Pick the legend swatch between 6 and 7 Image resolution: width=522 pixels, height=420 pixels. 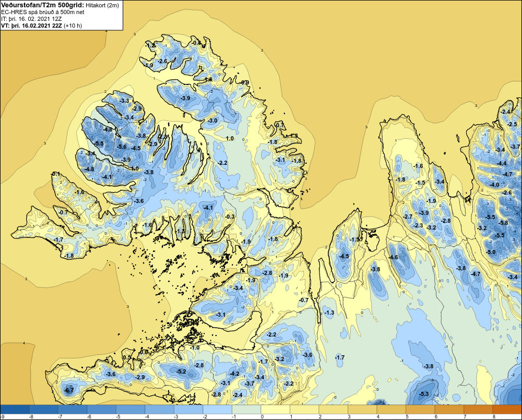point(449,409)
